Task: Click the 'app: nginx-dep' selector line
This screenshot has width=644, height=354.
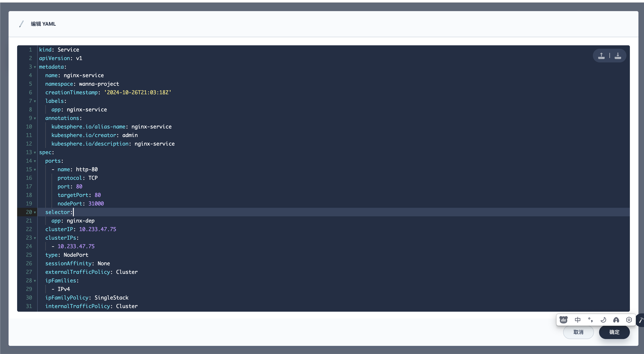Action: tap(73, 221)
